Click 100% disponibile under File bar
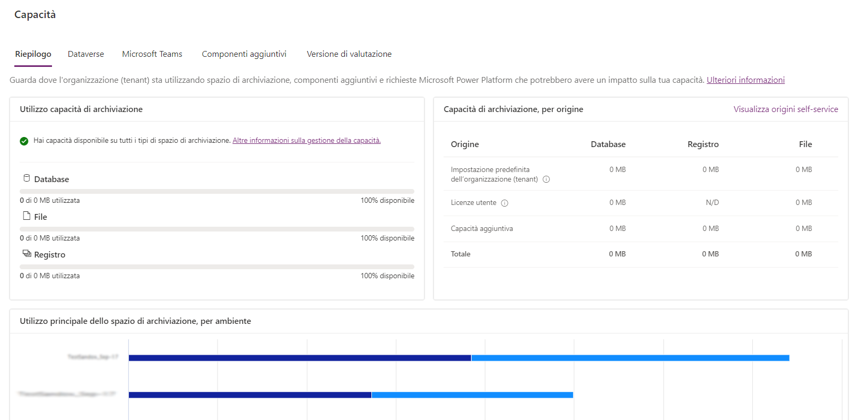Viewport: 868px width, 420px height. pyautogui.click(x=387, y=238)
